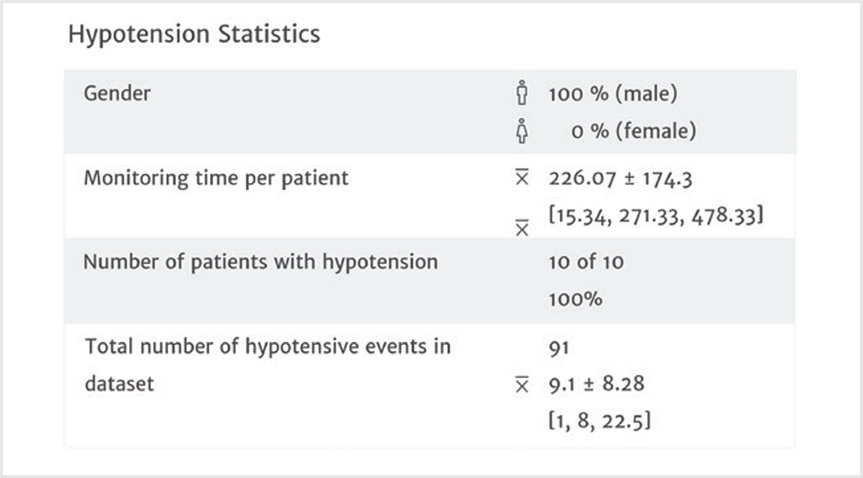Image resolution: width=863 pixels, height=478 pixels.
Task: Click the mean symbol beside 226.07 ± 174.3
Action: pyautogui.click(x=521, y=179)
